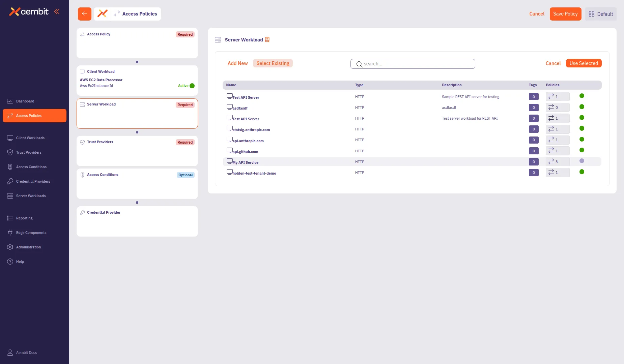This screenshot has height=364, width=624.
Task: Switch to the Select Existing tab
Action: [273, 63]
